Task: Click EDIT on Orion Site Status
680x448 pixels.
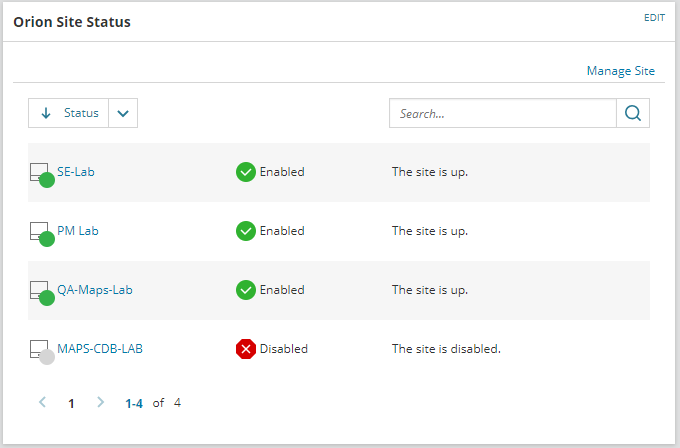Action: 654,18
